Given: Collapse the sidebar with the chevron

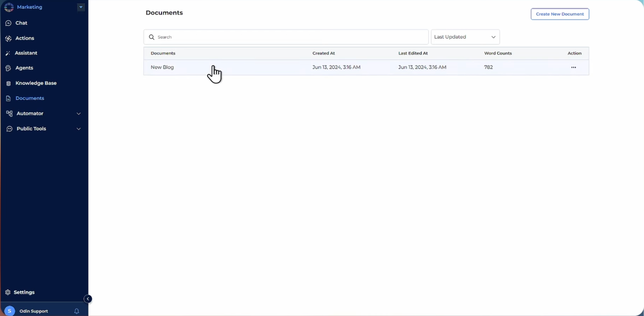Looking at the screenshot, I should pos(88,299).
